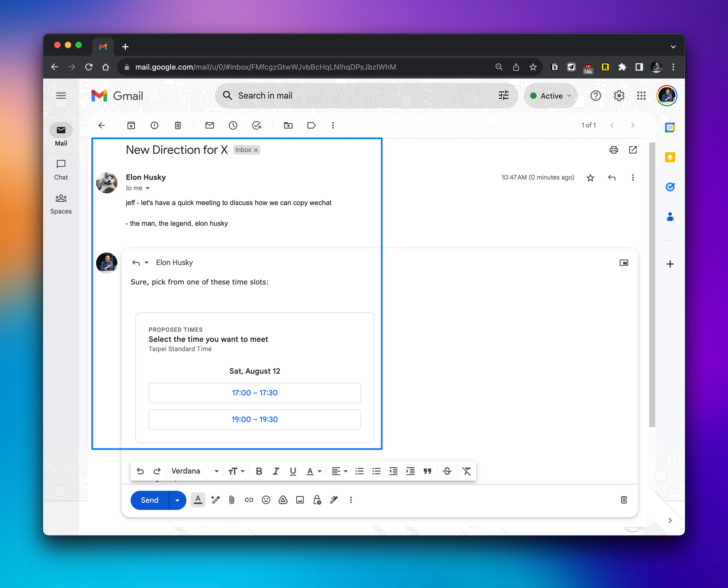Screen dimensions: 728x588
Task: Open more compose options menu
Action: [351, 500]
